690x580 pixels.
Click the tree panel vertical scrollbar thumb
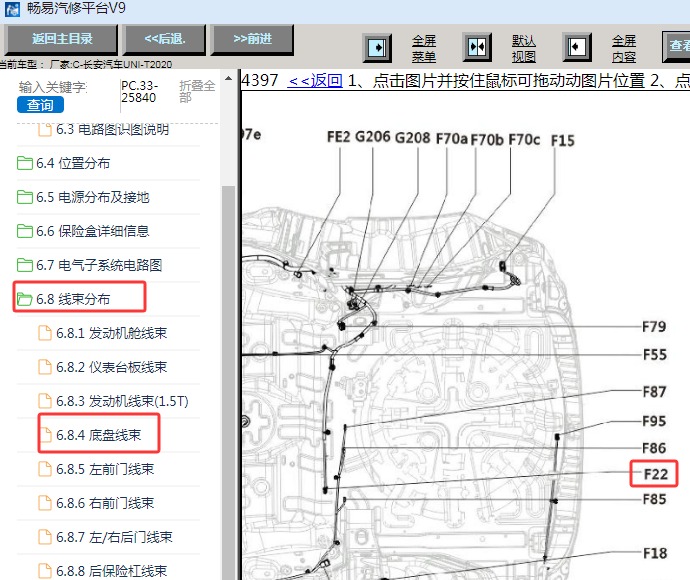pos(228,382)
